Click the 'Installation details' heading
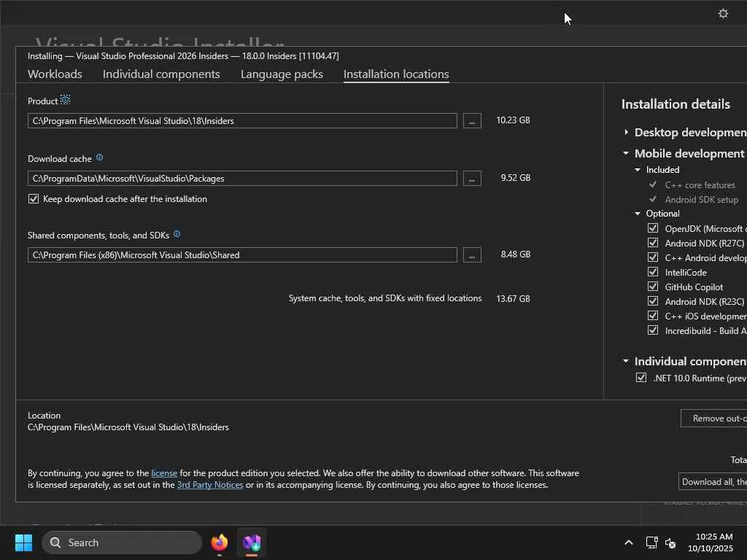Screen dimensions: 747x560 point(676,104)
